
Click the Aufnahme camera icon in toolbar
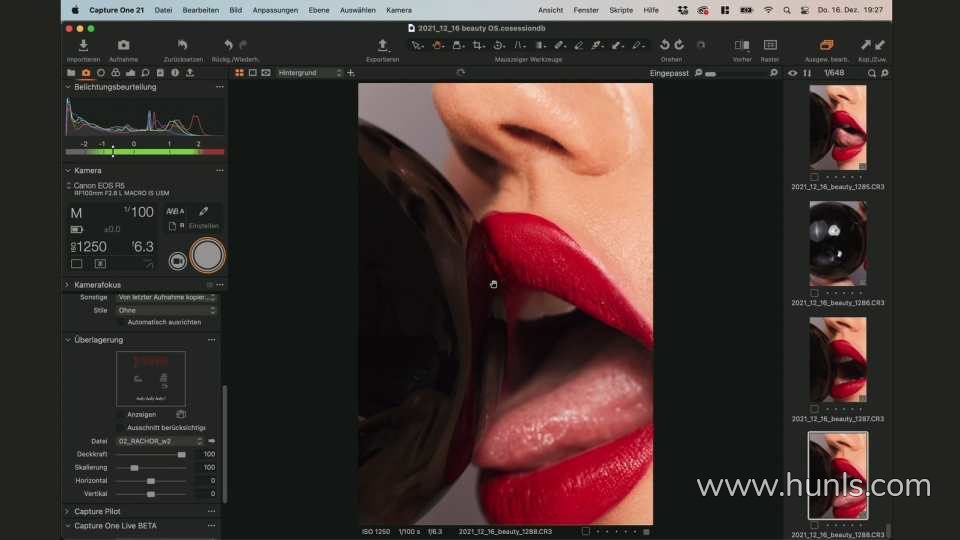coord(123,46)
